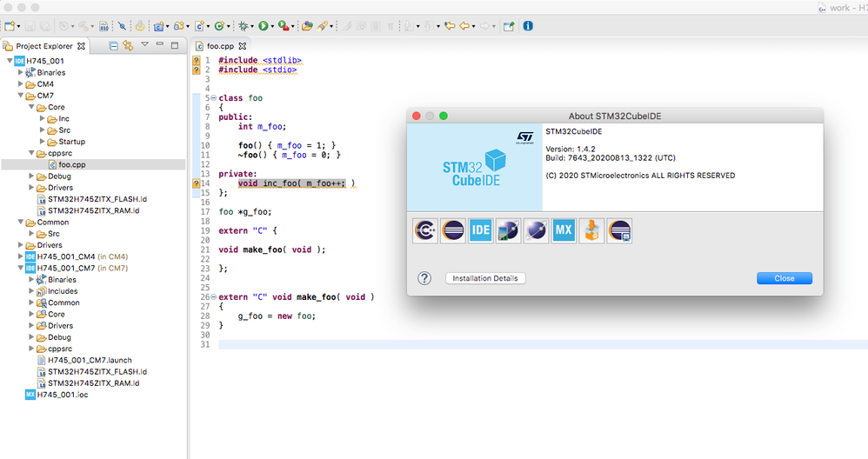Click the first Eclipse sphere plugin icon

(x=453, y=230)
